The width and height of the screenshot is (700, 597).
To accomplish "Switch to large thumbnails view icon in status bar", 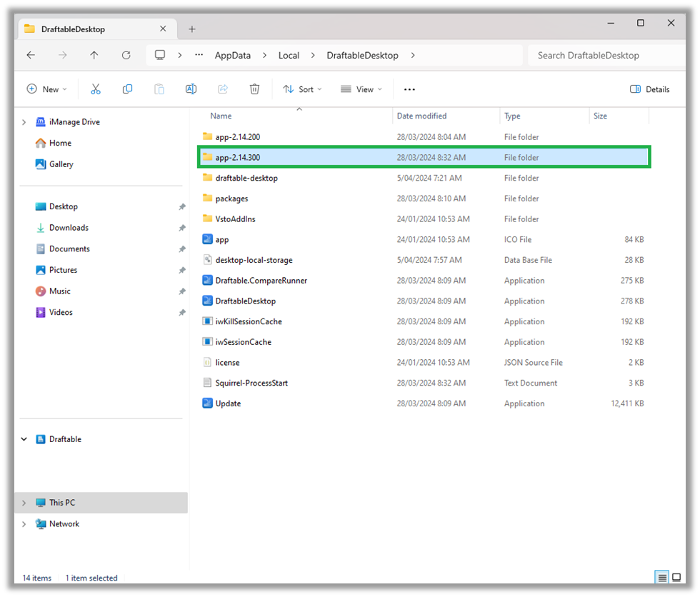I will point(676,578).
